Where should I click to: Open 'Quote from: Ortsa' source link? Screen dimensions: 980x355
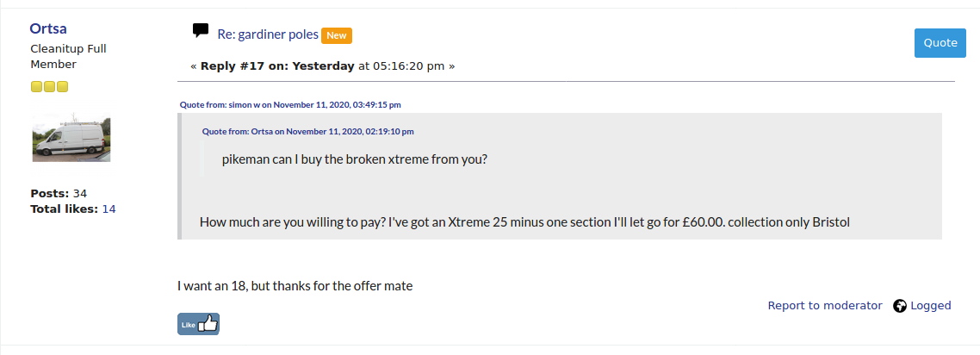coord(307,131)
